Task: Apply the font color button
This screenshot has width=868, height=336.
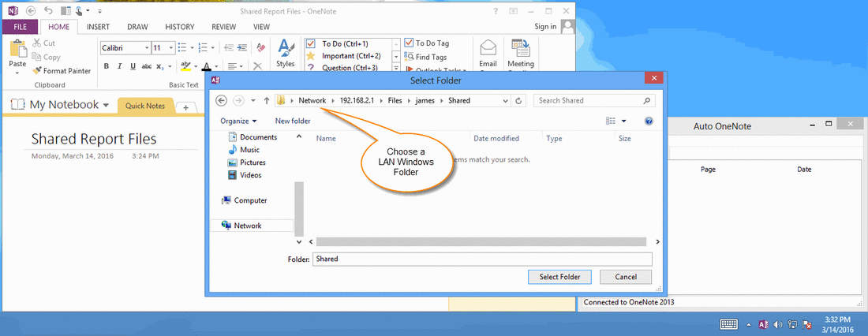Action: pyautogui.click(x=207, y=66)
